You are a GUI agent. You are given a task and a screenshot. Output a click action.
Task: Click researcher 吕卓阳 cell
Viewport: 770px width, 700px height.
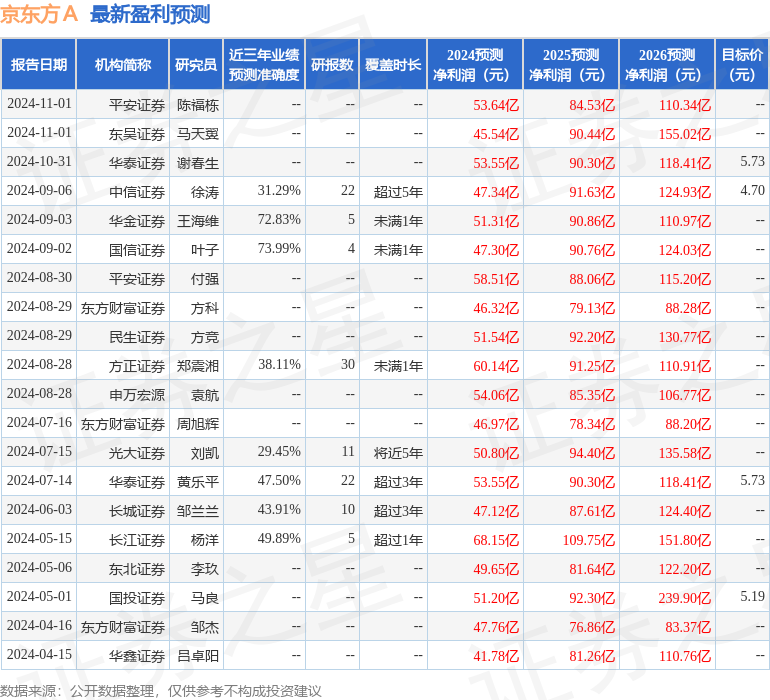(x=197, y=656)
